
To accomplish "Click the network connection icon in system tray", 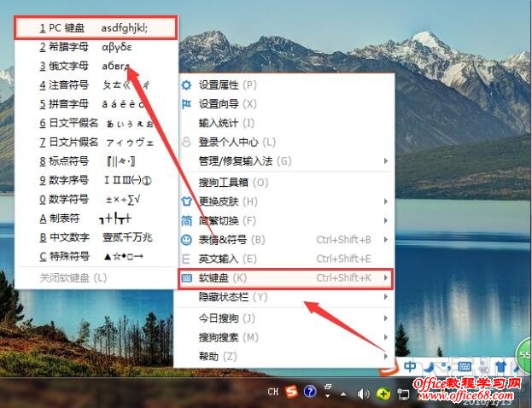I will point(403,394).
